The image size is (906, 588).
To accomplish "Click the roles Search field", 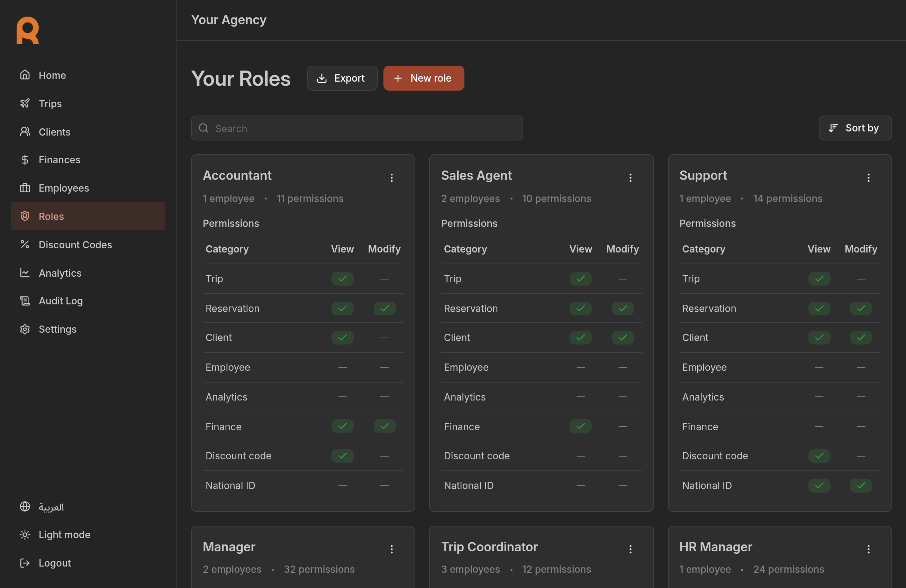I will click(x=357, y=128).
